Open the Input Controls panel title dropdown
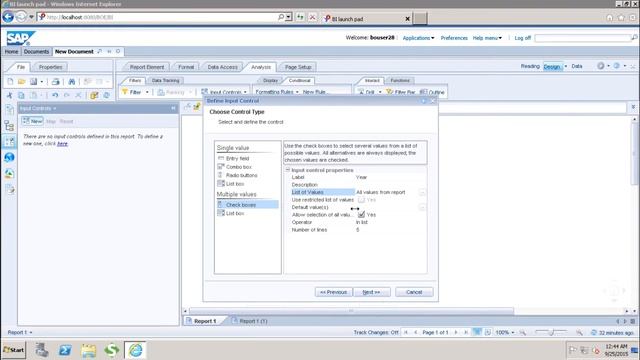 [55, 109]
